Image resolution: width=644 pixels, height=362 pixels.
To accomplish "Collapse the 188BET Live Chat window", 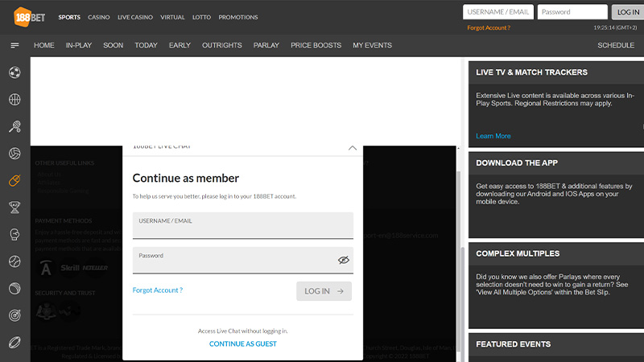I will pyautogui.click(x=352, y=148).
